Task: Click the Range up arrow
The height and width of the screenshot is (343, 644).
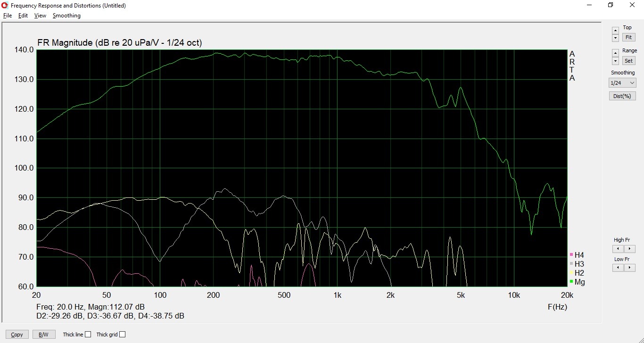Action: click(x=615, y=53)
